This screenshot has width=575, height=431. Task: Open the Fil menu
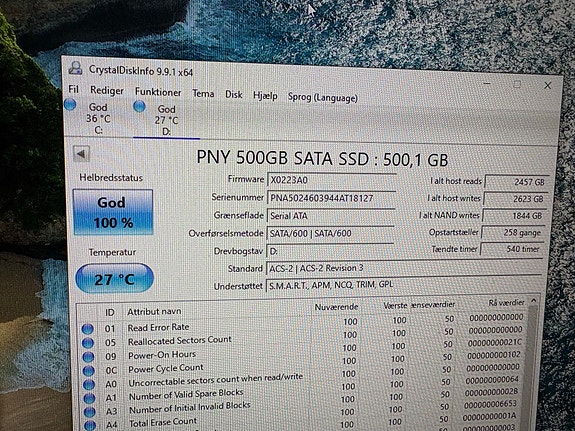click(74, 89)
